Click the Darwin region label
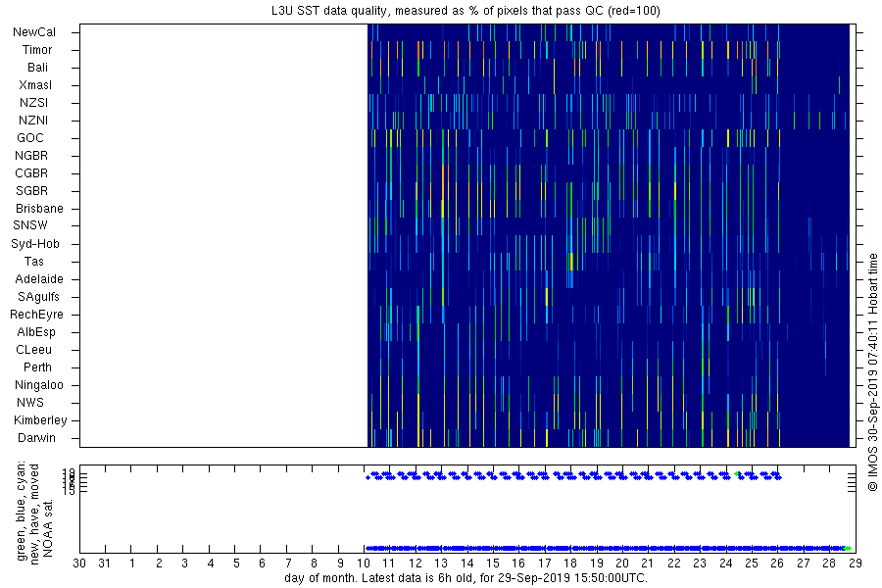This screenshot has width=882, height=588. pyautogui.click(x=36, y=438)
